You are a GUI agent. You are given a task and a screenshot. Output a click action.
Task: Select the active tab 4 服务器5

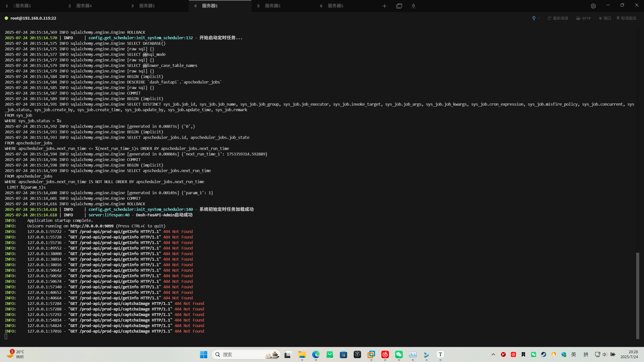pos(220,6)
